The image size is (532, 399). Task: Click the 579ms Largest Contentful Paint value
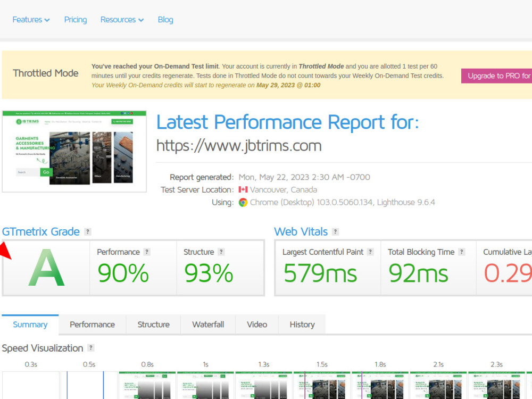click(x=320, y=273)
